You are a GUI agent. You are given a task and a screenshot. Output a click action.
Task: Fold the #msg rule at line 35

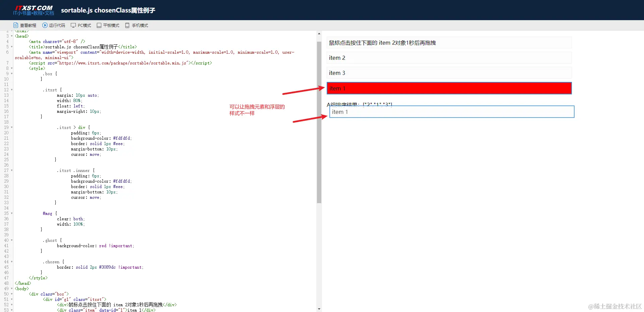[12, 213]
